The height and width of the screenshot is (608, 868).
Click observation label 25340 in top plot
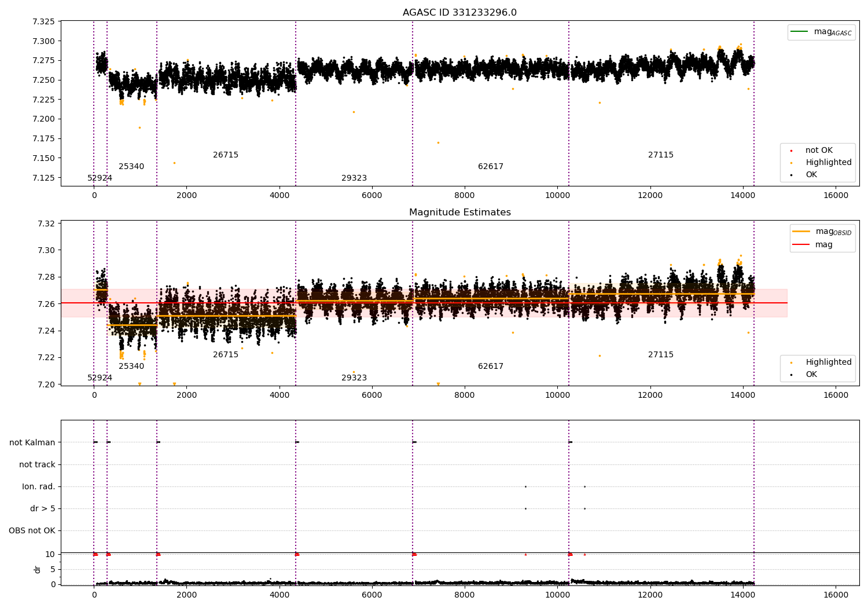131,167
